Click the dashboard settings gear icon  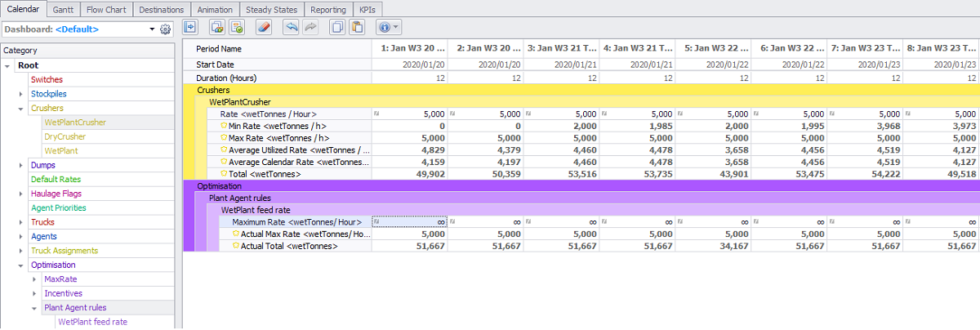point(166,29)
